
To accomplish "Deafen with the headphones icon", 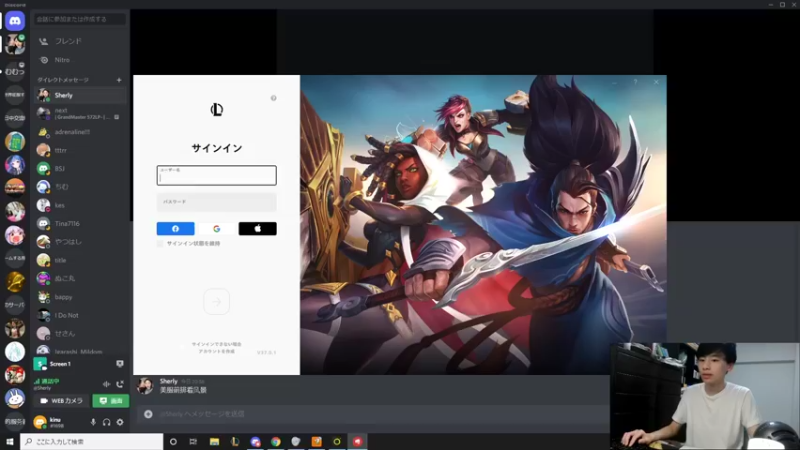I will [106, 422].
